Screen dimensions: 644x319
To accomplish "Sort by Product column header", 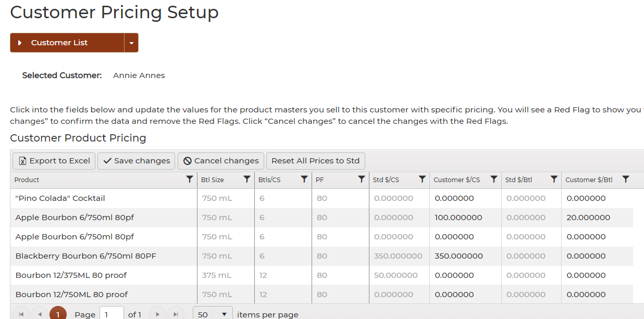I will tap(27, 180).
